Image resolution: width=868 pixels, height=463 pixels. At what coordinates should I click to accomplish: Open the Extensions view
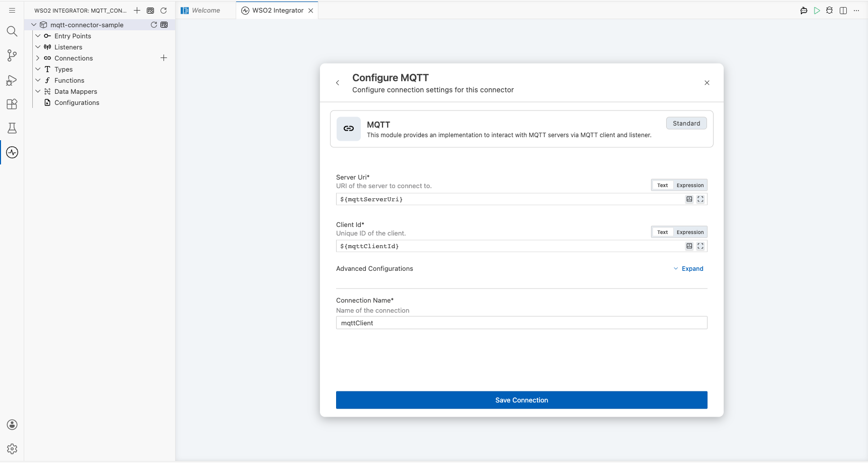pyautogui.click(x=12, y=104)
